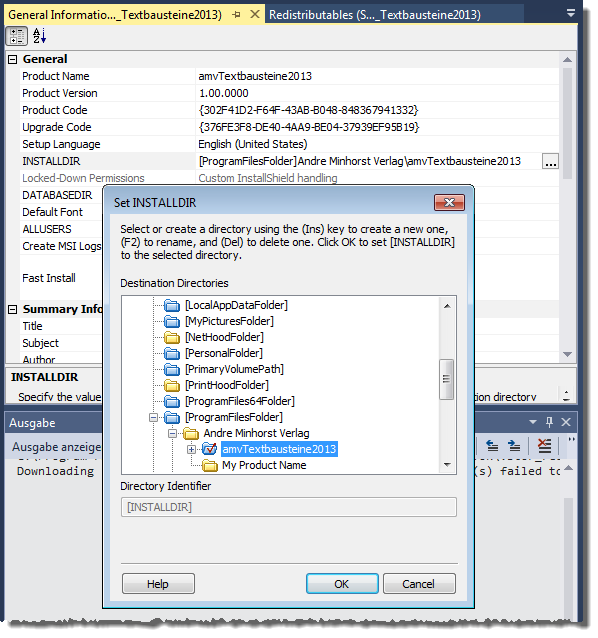Select the Default Font property
The width and height of the screenshot is (598, 638).
52,212
